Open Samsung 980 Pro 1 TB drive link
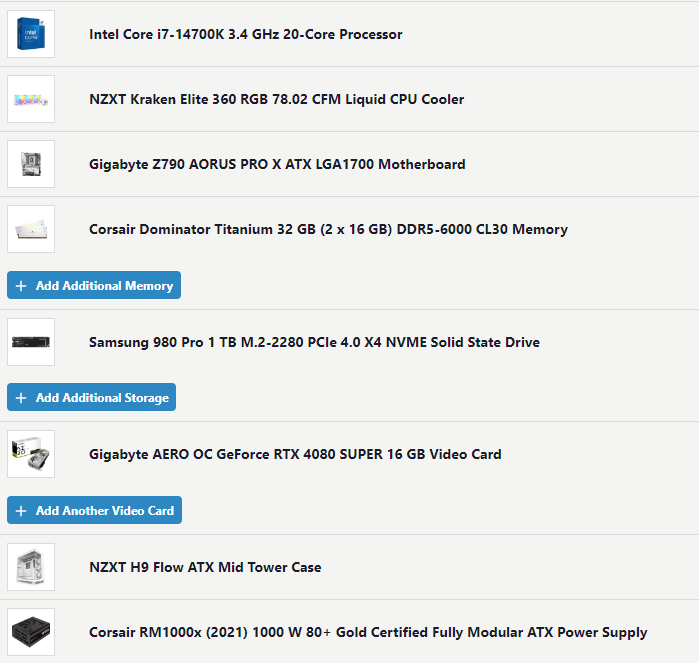Viewport: 699px width, 663px height. pyautogui.click(x=314, y=342)
